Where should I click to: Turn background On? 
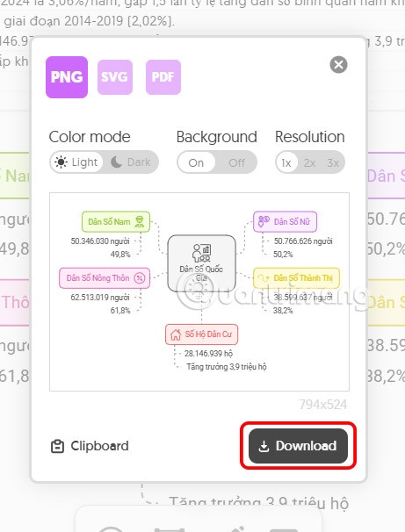pyautogui.click(x=196, y=162)
